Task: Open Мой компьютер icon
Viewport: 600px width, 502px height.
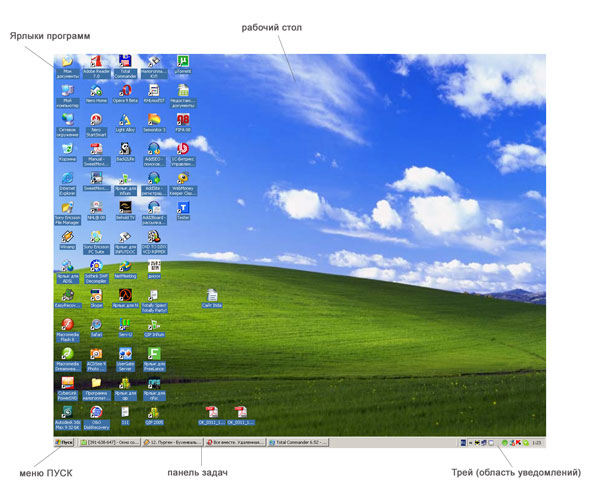Action: pos(67,96)
